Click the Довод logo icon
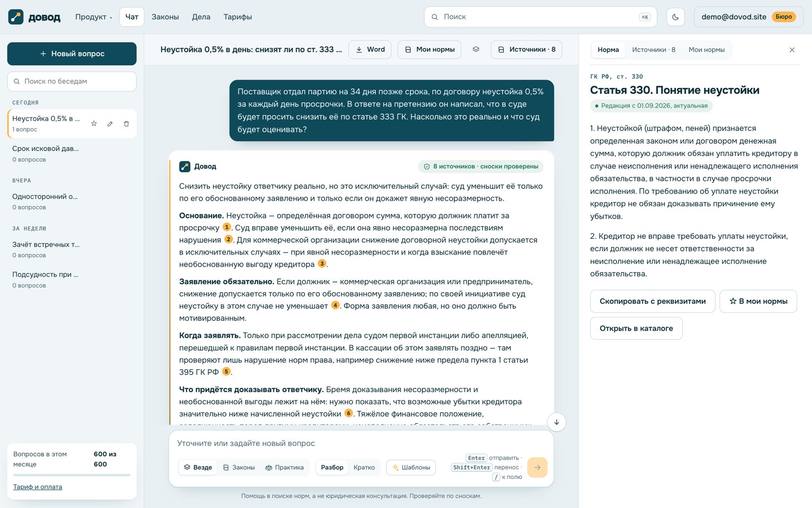Image resolution: width=812 pixels, height=508 pixels. (x=16, y=17)
